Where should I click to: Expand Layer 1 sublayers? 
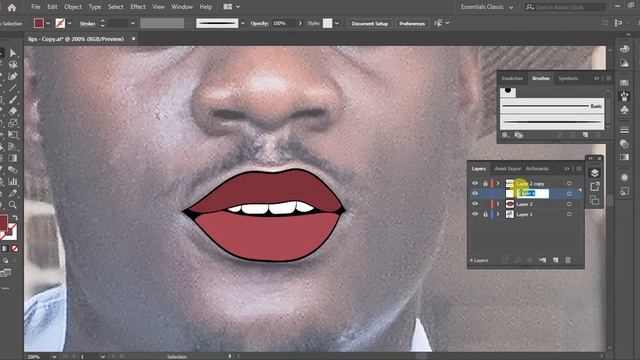point(498,214)
